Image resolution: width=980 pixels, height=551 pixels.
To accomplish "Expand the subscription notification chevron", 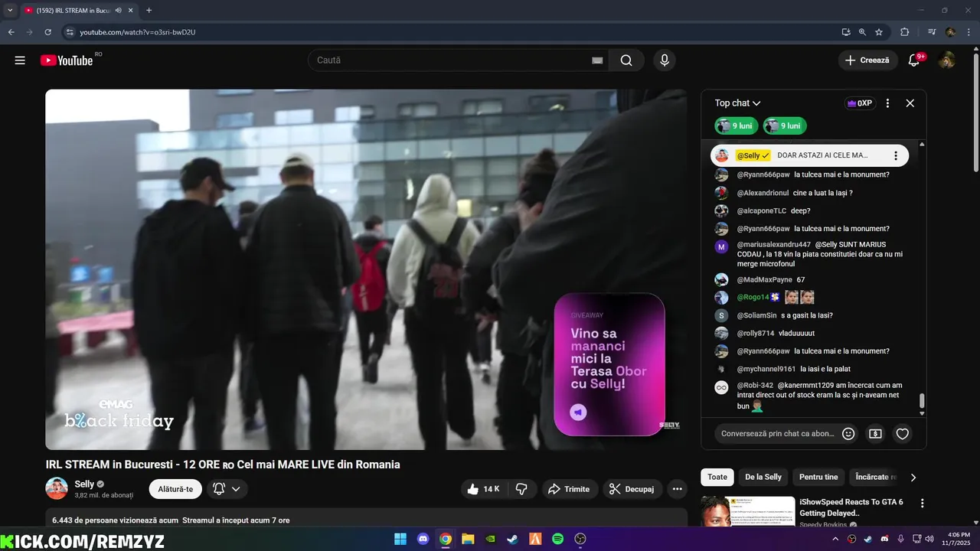I will click(236, 489).
